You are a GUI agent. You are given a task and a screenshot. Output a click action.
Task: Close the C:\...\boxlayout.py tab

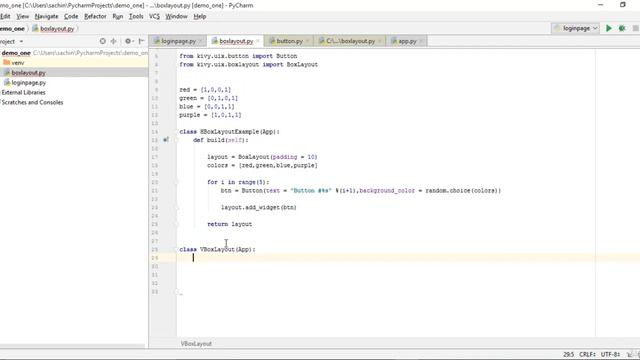(x=380, y=41)
